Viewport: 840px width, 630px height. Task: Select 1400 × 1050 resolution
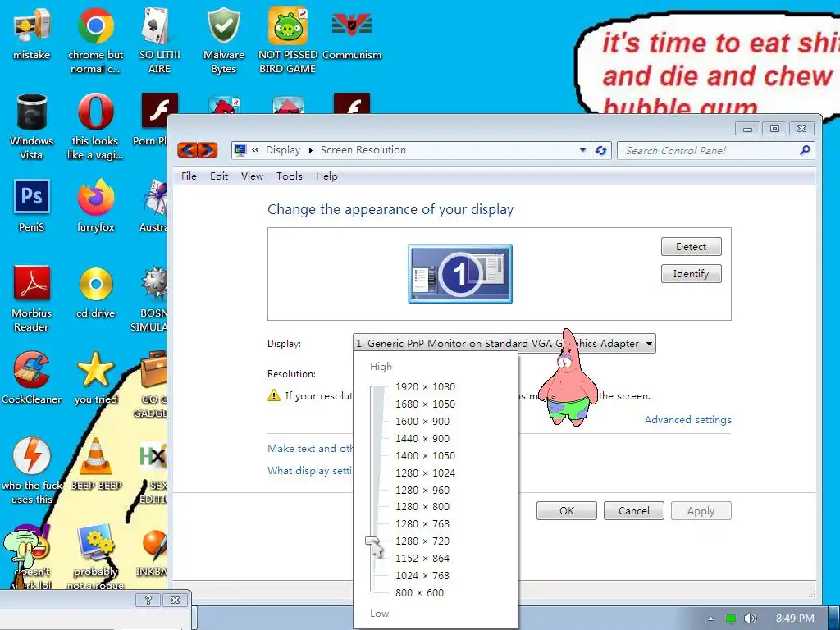pos(426,456)
